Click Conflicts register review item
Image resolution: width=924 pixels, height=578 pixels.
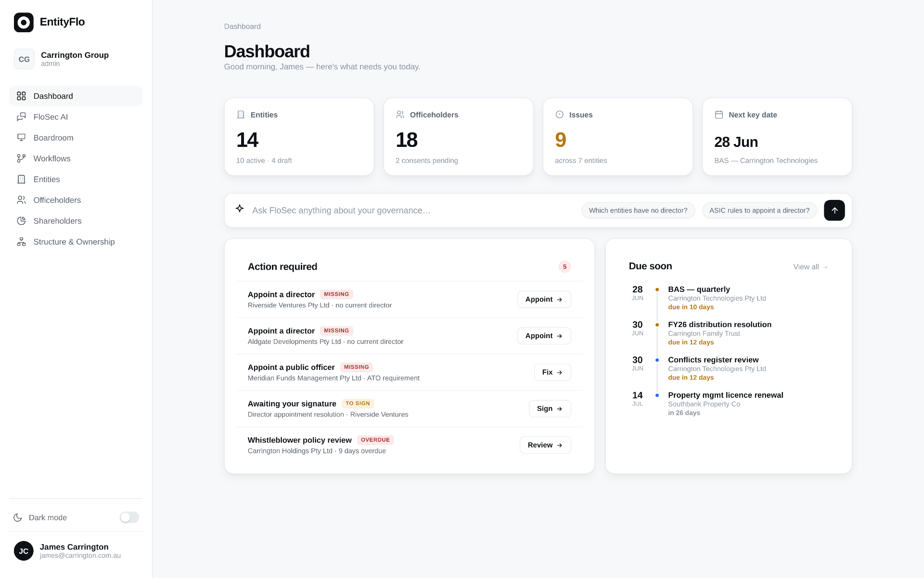pos(729,368)
